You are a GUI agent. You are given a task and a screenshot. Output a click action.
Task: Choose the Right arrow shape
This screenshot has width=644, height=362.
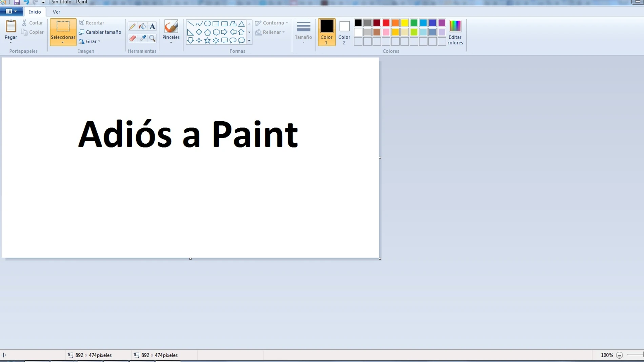pos(224,32)
